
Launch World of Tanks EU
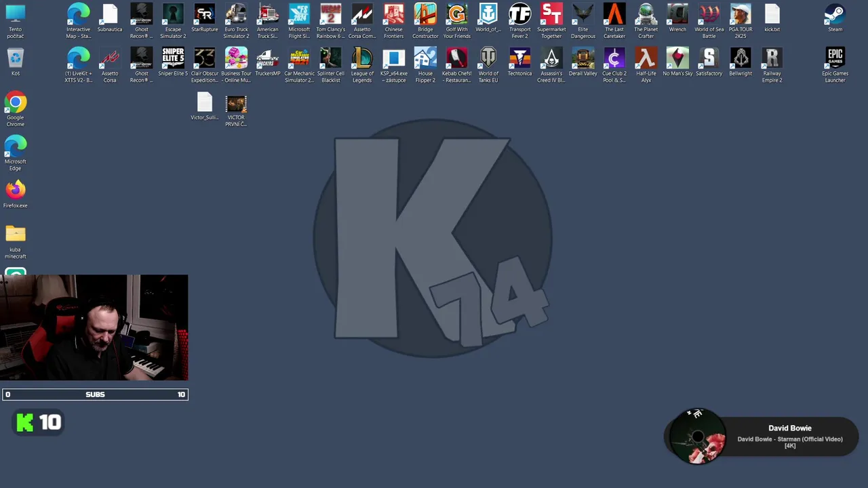[488, 65]
